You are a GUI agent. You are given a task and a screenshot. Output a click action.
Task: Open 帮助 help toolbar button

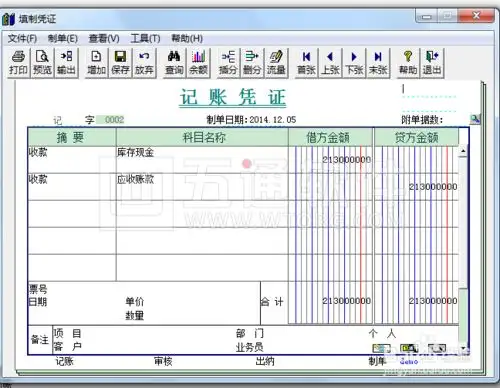[x=408, y=63]
